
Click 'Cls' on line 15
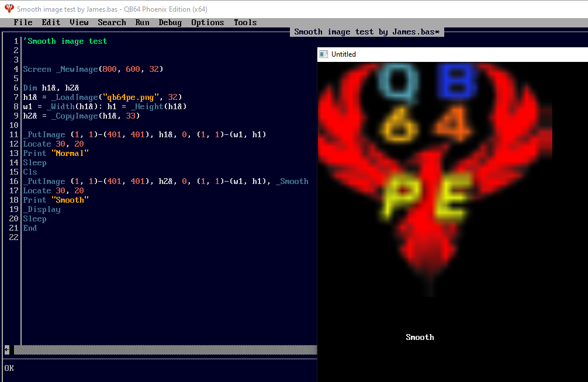coord(30,172)
